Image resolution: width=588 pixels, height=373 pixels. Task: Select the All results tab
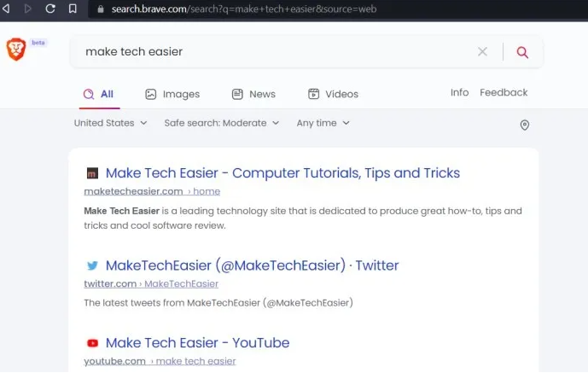(99, 94)
